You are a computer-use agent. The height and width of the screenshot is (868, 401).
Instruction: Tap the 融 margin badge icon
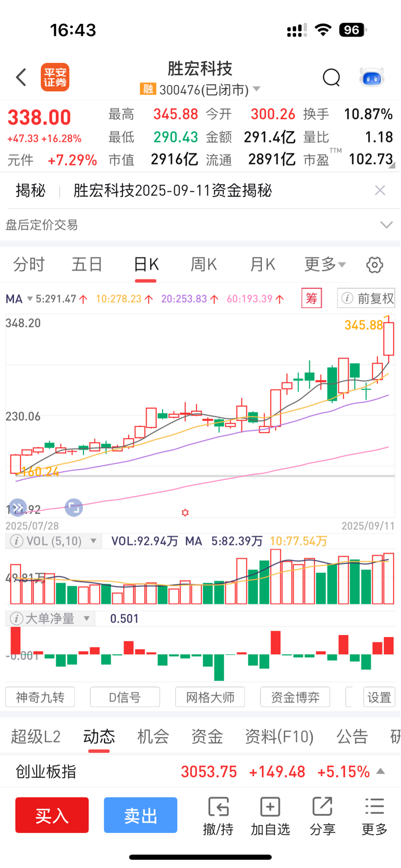tap(148, 89)
